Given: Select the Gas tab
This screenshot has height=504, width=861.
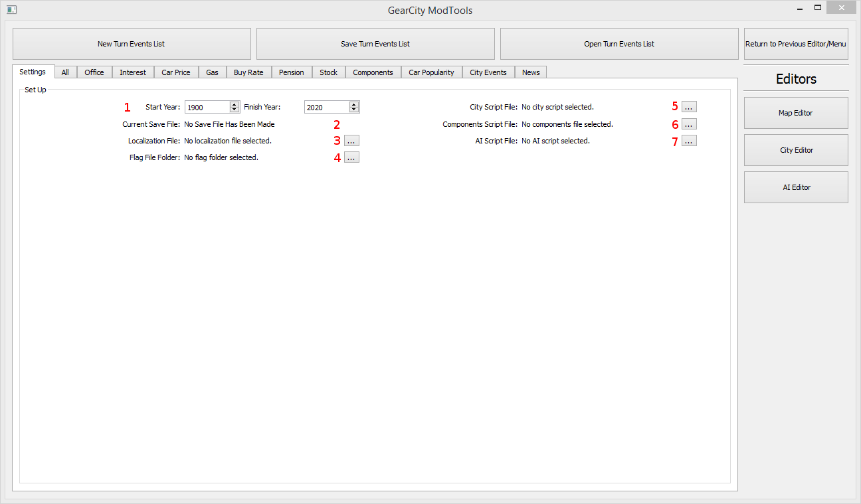Looking at the screenshot, I should coord(212,72).
